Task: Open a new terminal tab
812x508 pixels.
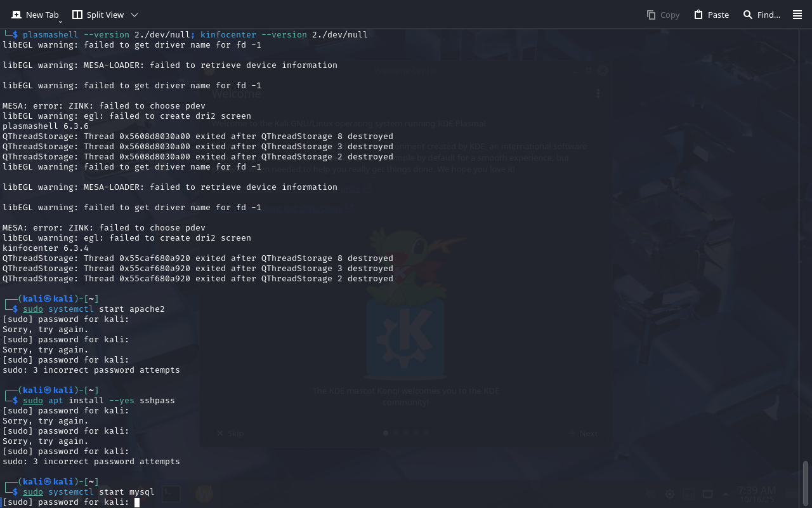Action: [36, 15]
